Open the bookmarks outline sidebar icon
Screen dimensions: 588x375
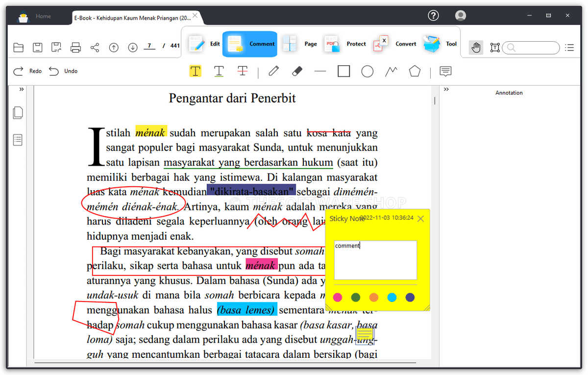click(18, 140)
